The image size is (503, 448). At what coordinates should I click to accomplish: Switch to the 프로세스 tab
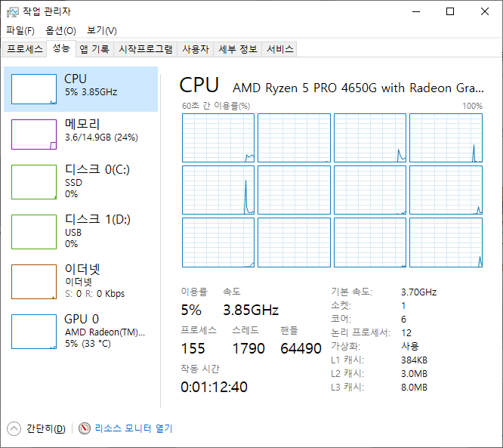coord(25,49)
